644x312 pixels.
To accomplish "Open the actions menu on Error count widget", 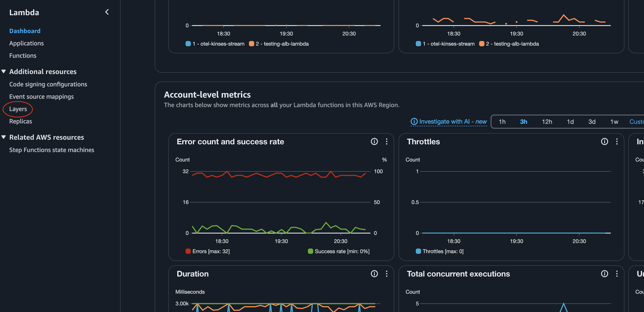I will tap(386, 142).
